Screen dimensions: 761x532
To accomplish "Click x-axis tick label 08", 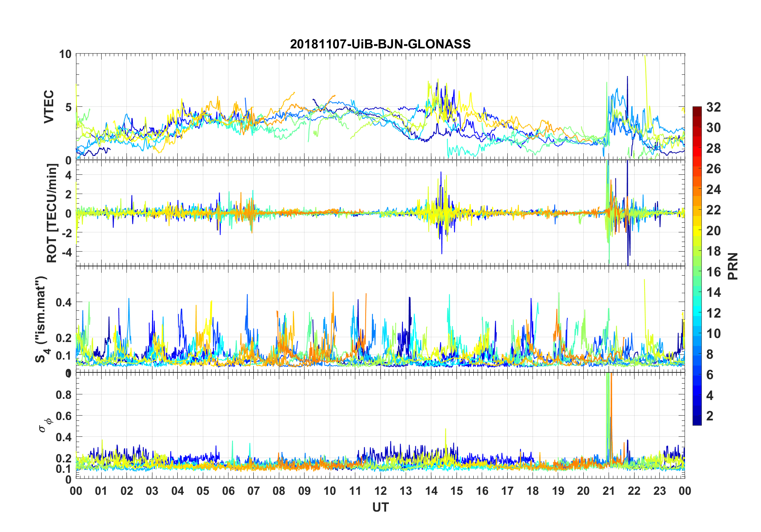I will click(279, 491).
